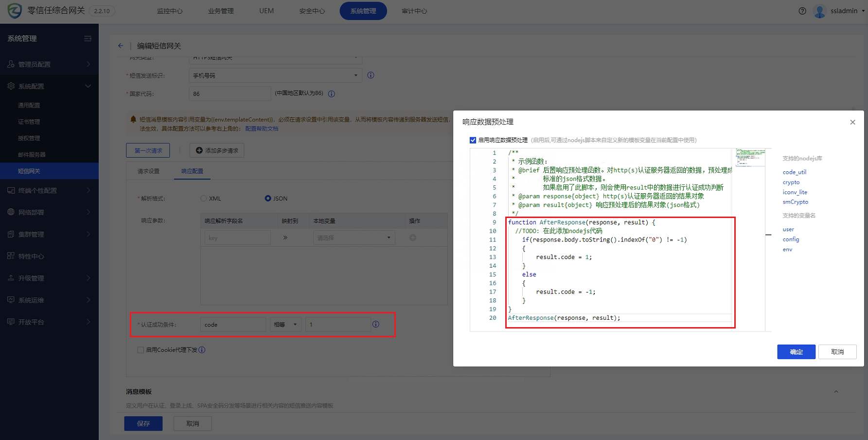Open the 本地变量 请选择 dropdown
Screen dimensions: 868x440
click(x=354, y=238)
